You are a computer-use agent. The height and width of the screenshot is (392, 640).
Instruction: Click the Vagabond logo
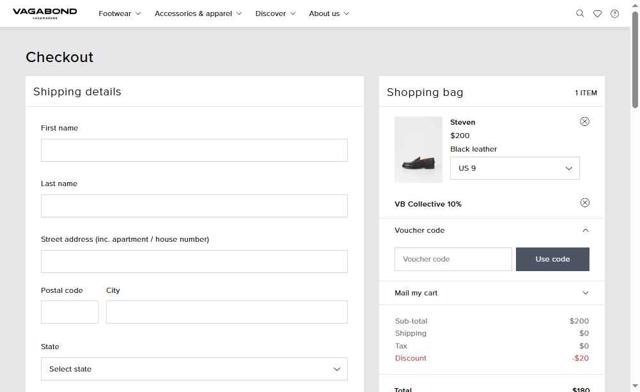(45, 13)
